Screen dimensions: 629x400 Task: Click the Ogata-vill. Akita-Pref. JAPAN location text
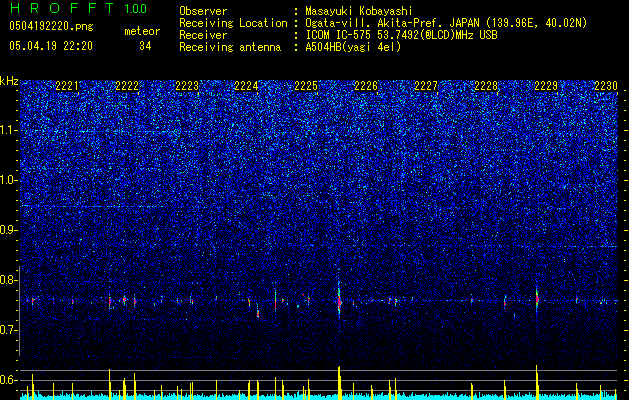tap(446, 23)
